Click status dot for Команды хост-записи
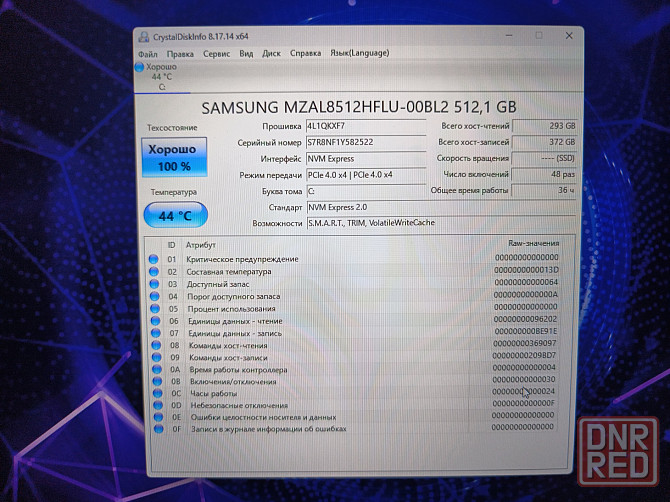Screen dimensions: 670x502 click(x=157, y=357)
